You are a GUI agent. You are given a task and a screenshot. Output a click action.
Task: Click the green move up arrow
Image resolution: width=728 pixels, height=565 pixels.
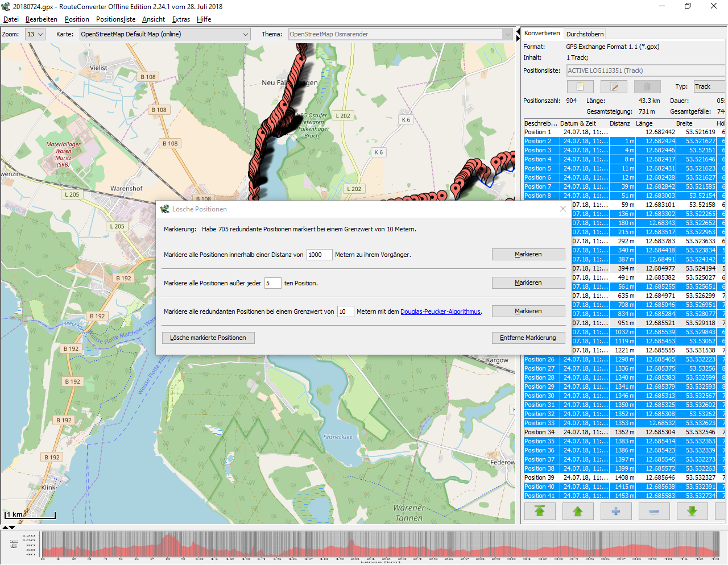578,511
